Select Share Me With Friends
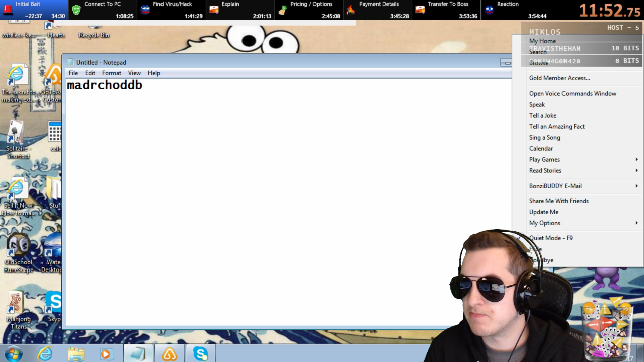Image resolution: width=644 pixels, height=362 pixels. pyautogui.click(x=559, y=201)
